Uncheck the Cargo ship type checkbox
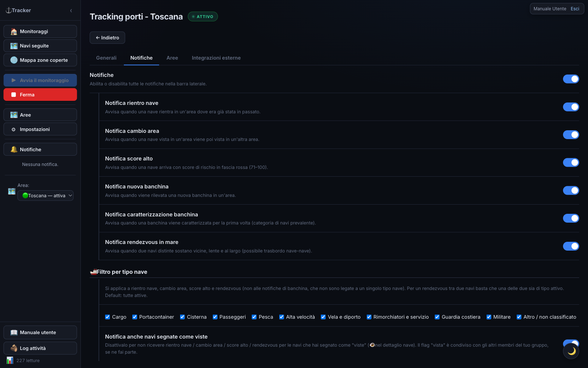 click(x=108, y=317)
